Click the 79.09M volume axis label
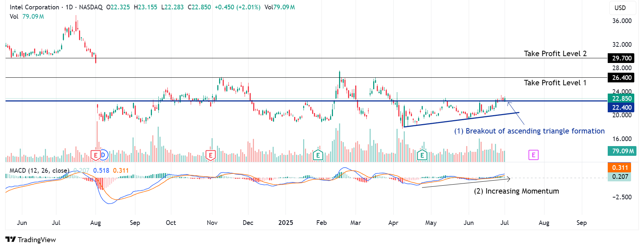This screenshot has width=644, height=249. [x=622, y=151]
